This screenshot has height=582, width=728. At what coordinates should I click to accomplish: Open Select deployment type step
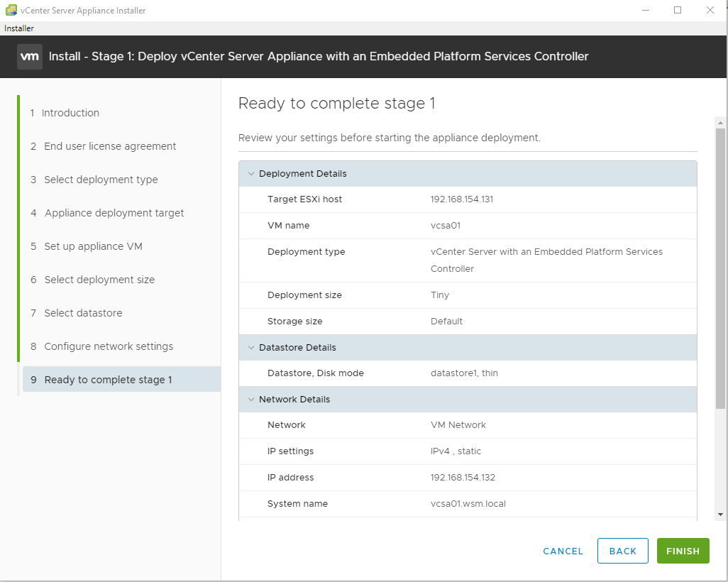[x=94, y=180]
